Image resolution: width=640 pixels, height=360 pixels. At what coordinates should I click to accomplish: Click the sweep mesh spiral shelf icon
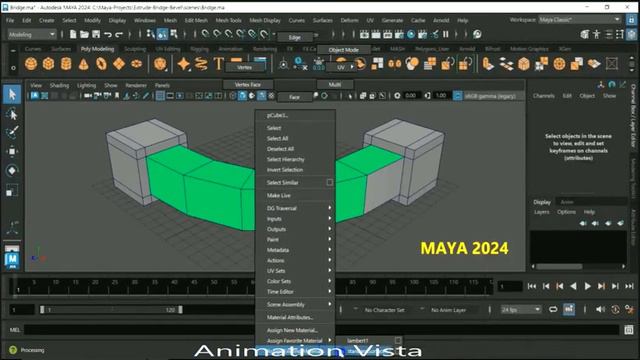coord(201,64)
